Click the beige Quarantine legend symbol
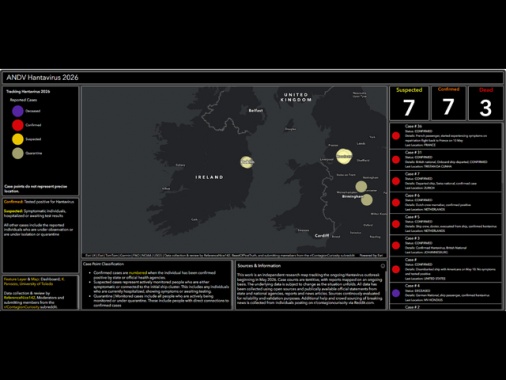 click(18, 153)
